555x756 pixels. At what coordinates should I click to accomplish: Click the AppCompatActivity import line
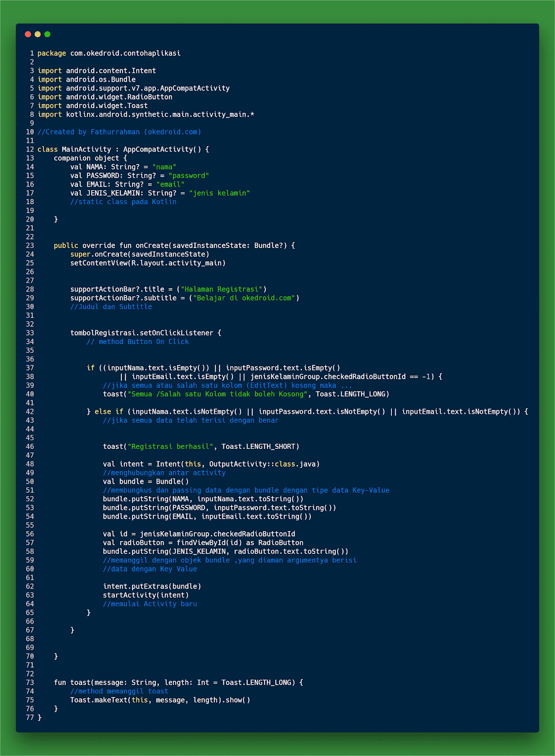(133, 88)
